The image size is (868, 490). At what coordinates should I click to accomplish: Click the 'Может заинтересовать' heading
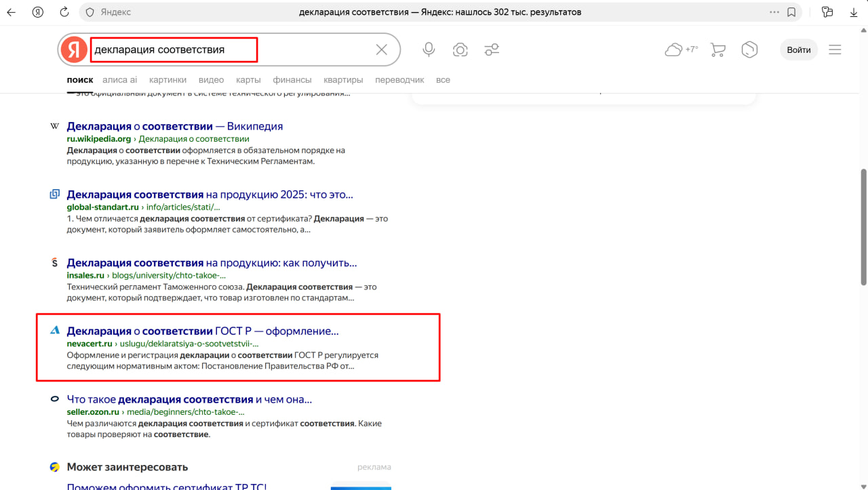coord(127,467)
